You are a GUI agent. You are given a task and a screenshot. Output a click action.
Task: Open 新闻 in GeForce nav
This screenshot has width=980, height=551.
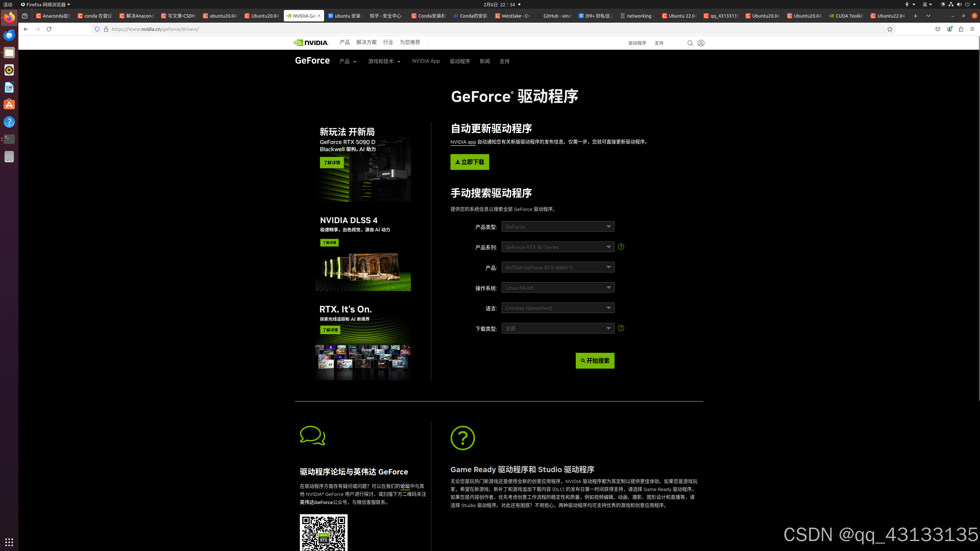485,61
